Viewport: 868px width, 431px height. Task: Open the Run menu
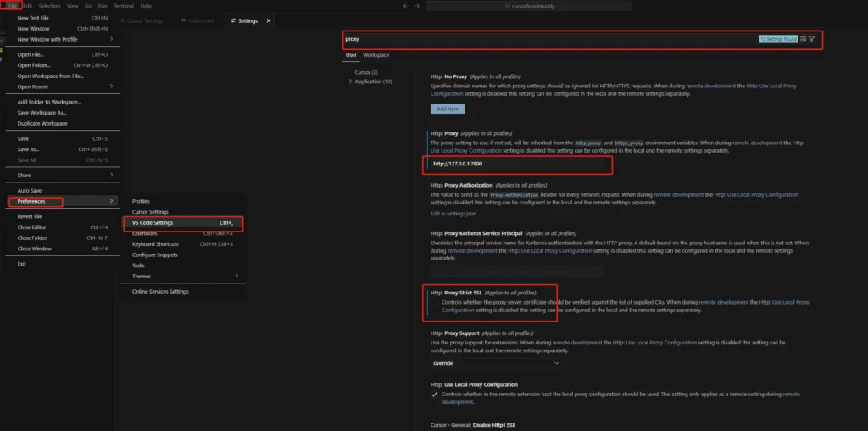click(103, 6)
